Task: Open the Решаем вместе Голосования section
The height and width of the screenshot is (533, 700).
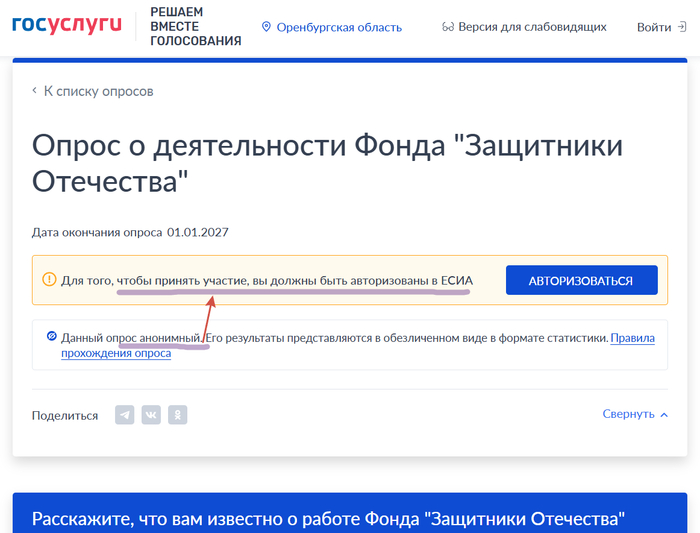Action: [x=196, y=26]
